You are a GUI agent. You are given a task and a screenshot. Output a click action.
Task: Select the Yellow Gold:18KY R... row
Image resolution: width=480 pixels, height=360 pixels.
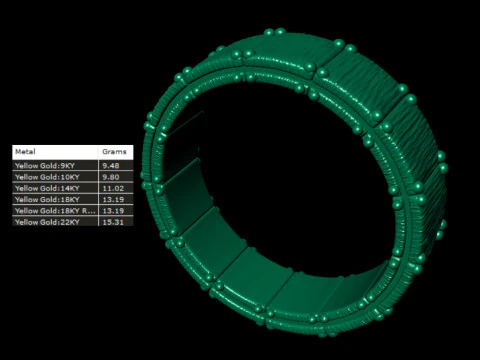tap(73, 211)
